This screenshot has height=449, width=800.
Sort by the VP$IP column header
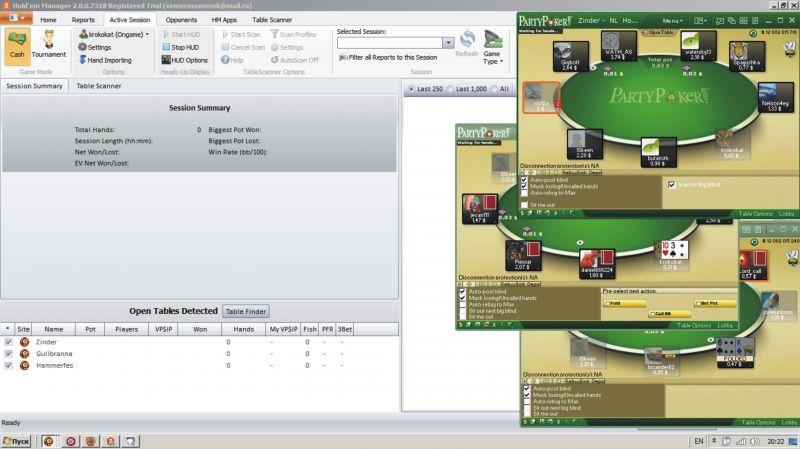point(163,330)
